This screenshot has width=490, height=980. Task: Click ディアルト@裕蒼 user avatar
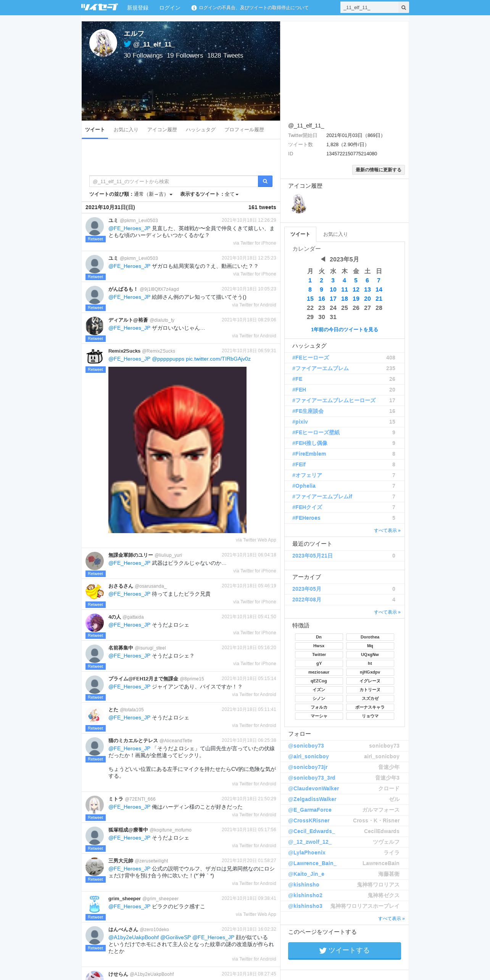pos(95,326)
